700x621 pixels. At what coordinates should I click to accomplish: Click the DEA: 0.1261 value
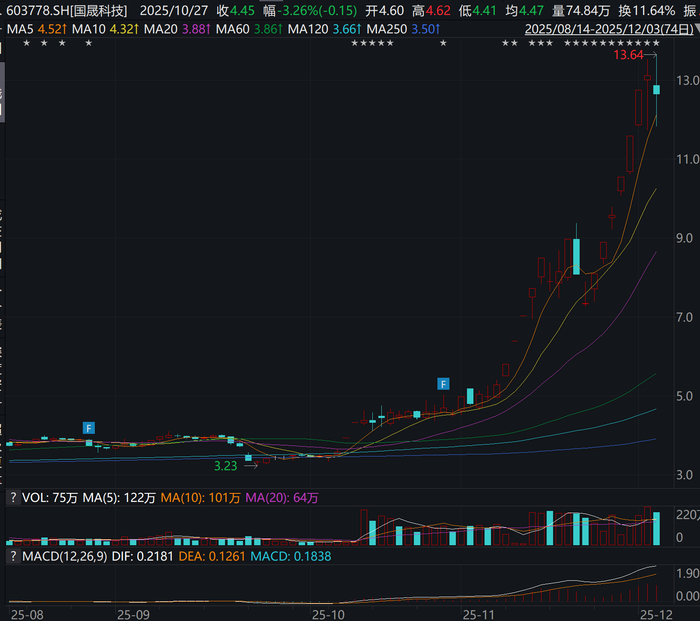212,556
